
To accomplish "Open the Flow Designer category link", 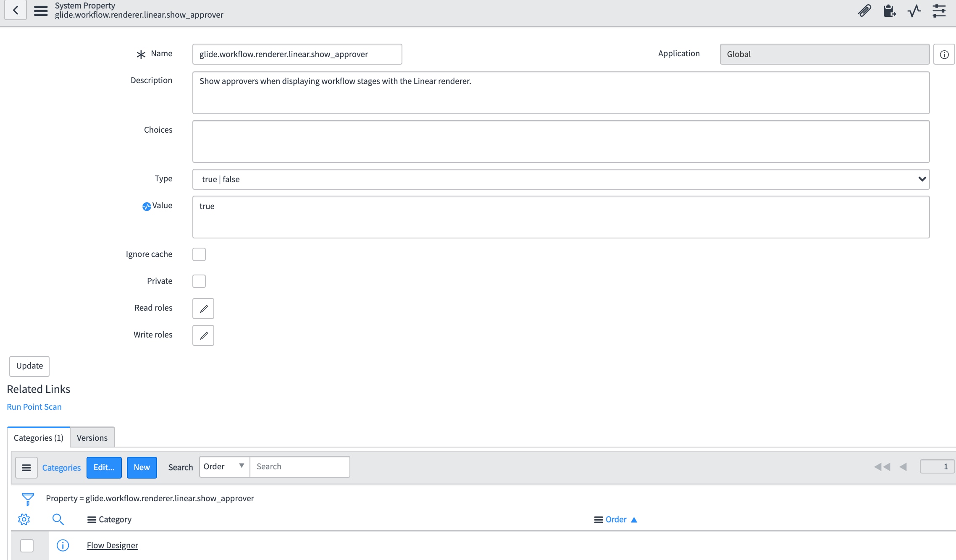I will point(113,545).
